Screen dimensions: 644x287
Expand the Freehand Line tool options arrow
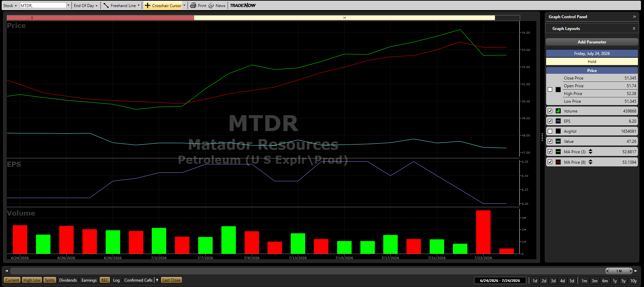(x=139, y=5)
